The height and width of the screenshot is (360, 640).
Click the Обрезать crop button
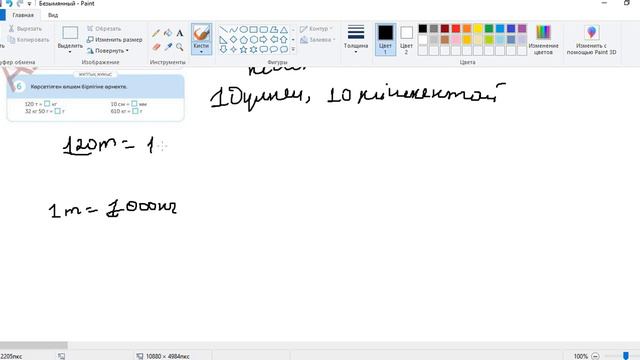pyautogui.click(x=104, y=29)
